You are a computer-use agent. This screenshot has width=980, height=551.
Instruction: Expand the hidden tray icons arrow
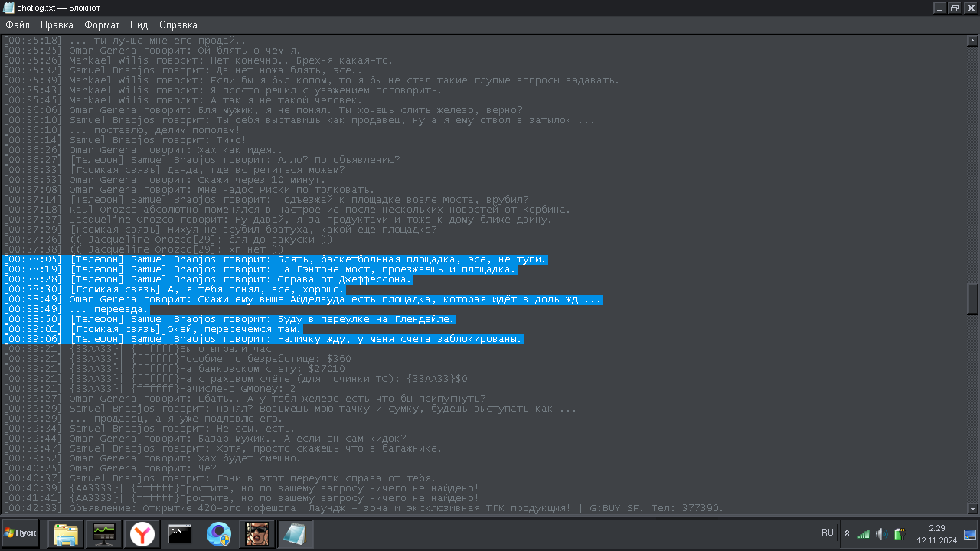pyautogui.click(x=847, y=533)
